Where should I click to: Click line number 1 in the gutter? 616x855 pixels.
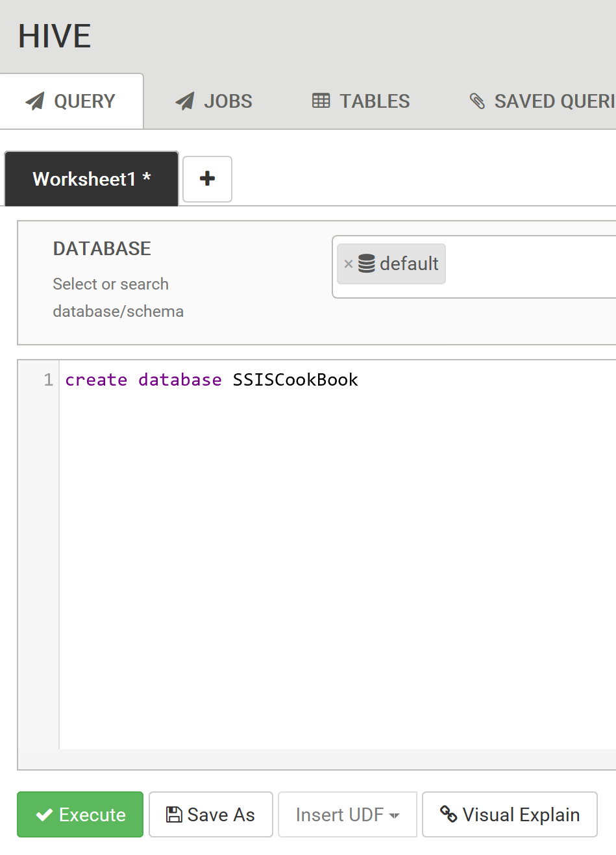(x=48, y=379)
